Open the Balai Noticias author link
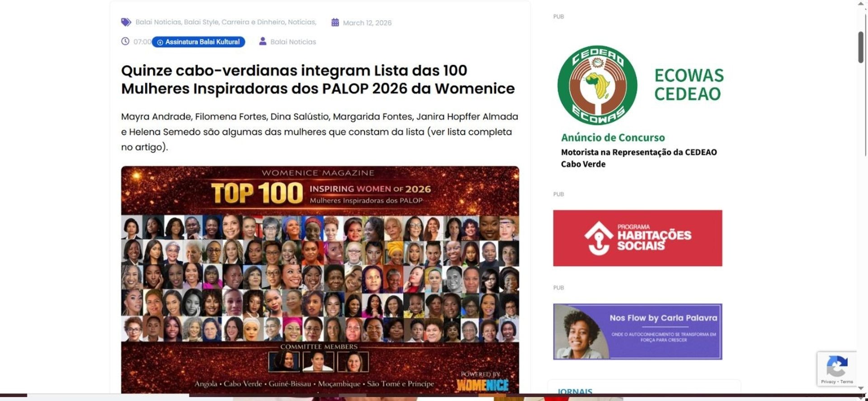Screen dimensions: 868x401 click(293, 42)
